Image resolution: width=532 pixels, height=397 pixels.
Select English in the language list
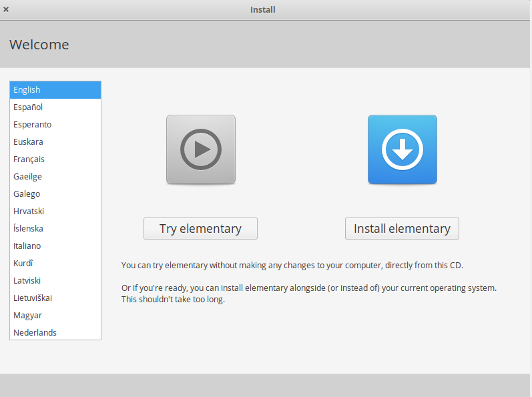tap(55, 90)
